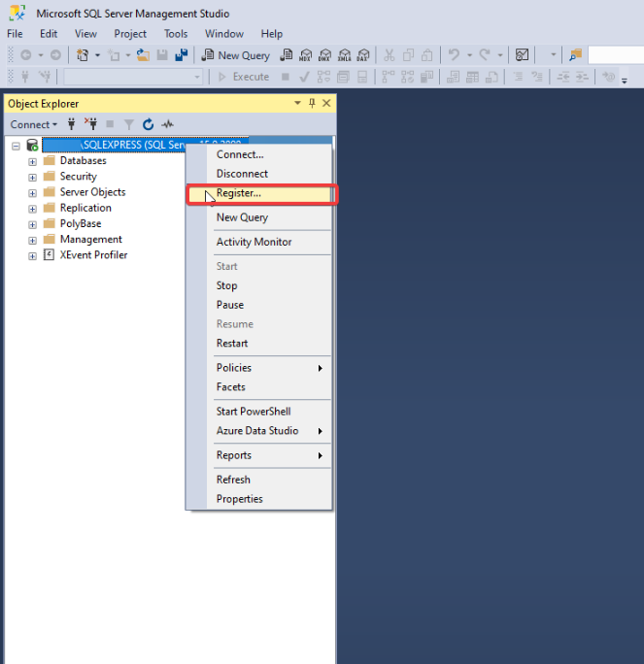Screen dimensions: 644x664
Task: Click the Navigate Backward arrow icon
Action: [x=26, y=55]
